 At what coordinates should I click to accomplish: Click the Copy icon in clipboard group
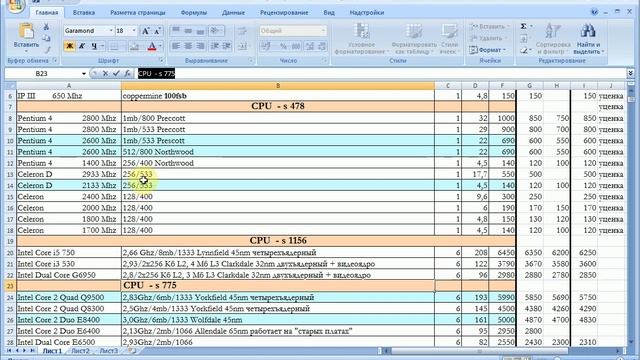(46, 38)
